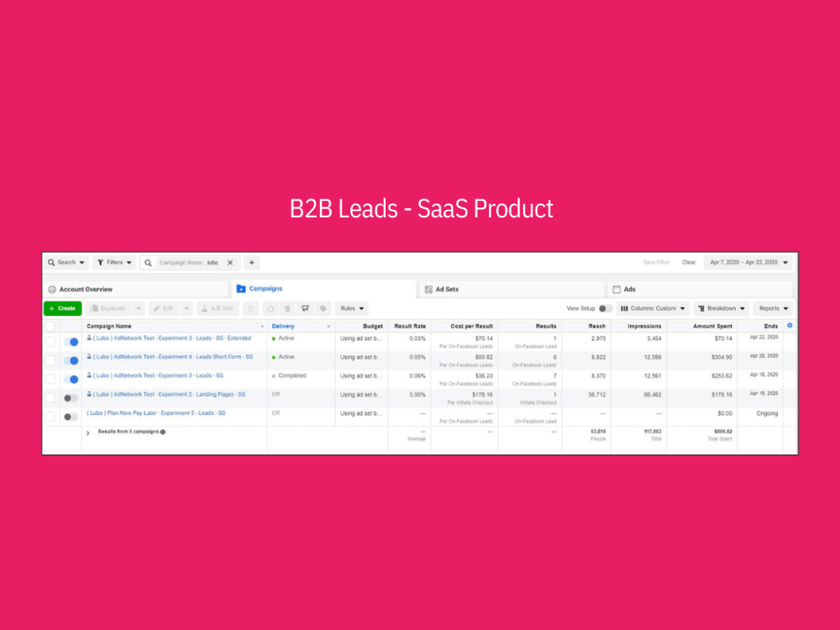
Task: Turn on Experiment 2 Landing Pages campaign
Action: coord(71,398)
